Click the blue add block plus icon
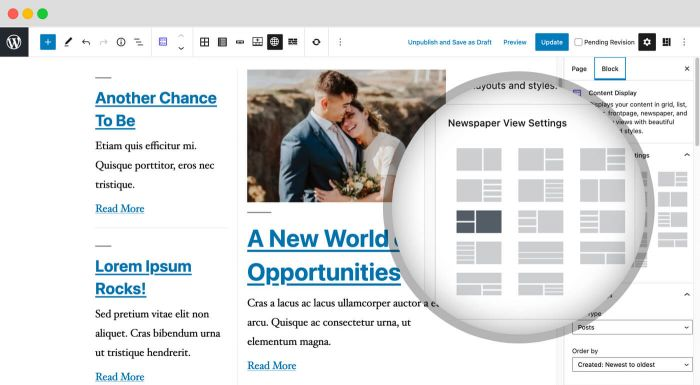This screenshot has height=385, width=700. pyautogui.click(x=48, y=42)
